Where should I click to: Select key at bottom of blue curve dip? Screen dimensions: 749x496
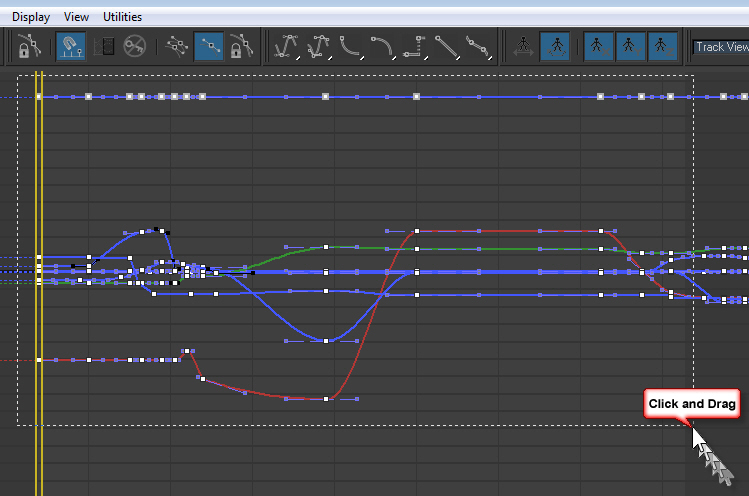pyautogui.click(x=326, y=341)
